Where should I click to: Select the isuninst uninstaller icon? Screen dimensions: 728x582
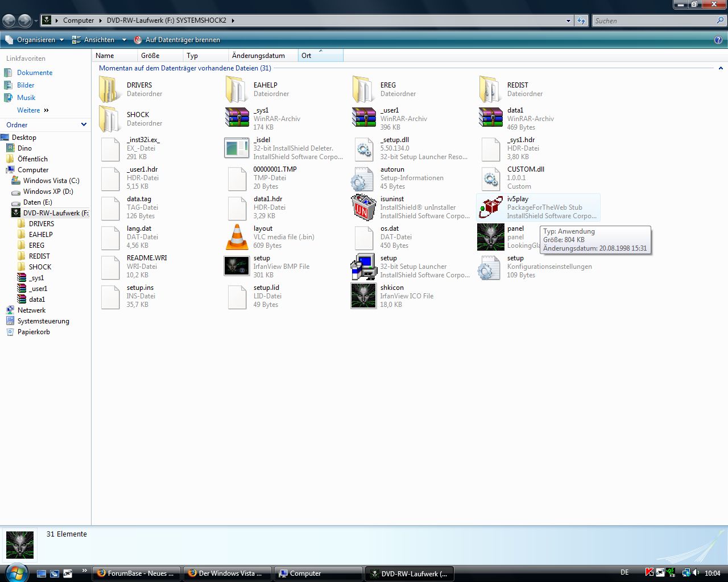coord(363,207)
